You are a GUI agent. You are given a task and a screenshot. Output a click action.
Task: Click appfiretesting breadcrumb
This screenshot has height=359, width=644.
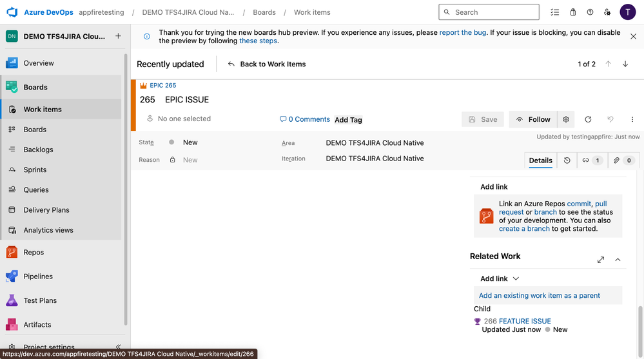click(x=101, y=12)
